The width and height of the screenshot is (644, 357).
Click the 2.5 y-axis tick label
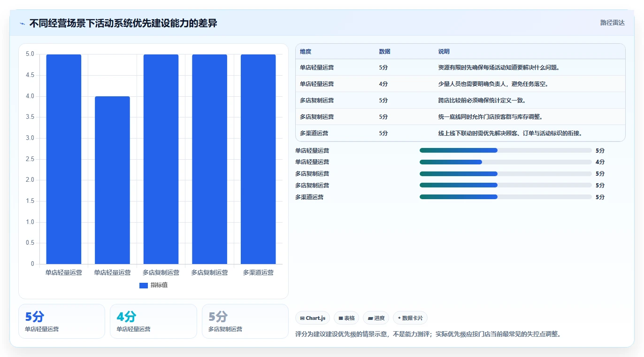(x=30, y=159)
